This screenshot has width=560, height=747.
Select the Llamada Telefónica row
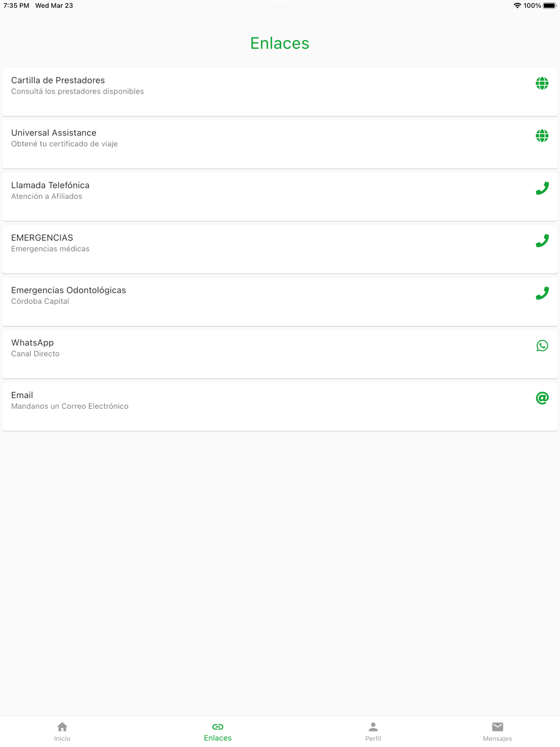[50, 185]
